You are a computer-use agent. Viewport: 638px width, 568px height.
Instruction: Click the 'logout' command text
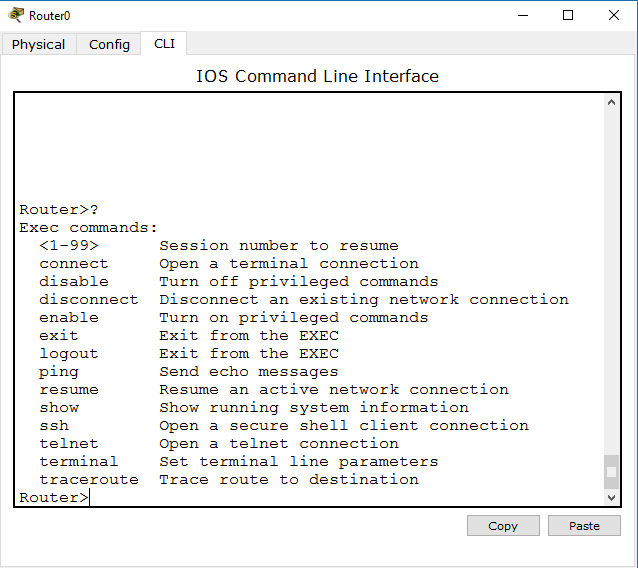coord(69,354)
